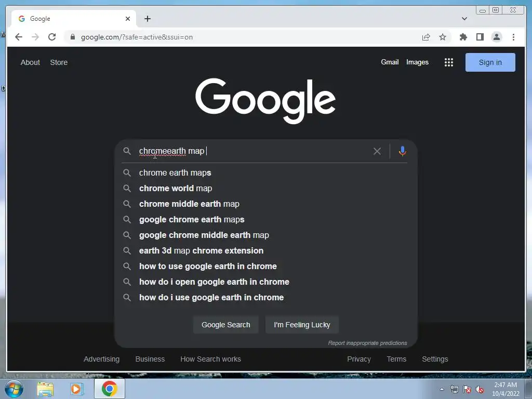Open the Extensions puzzle icon

point(463,37)
